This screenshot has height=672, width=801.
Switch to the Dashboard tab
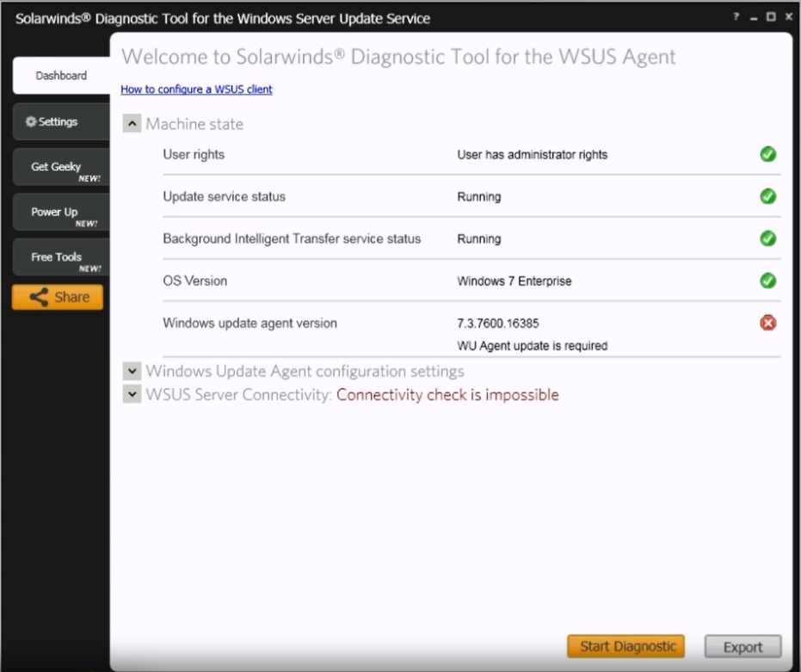coord(61,76)
